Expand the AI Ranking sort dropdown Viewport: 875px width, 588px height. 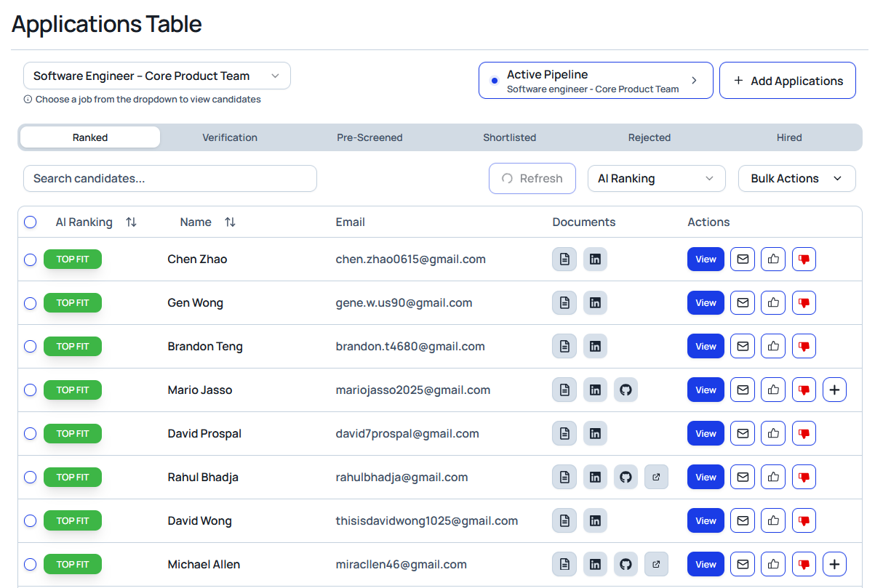(656, 179)
